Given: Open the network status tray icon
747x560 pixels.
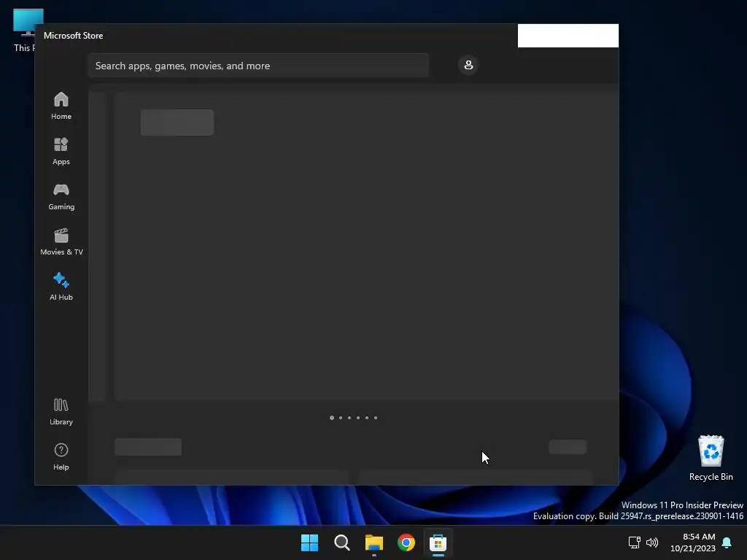Looking at the screenshot, I should pos(634,542).
